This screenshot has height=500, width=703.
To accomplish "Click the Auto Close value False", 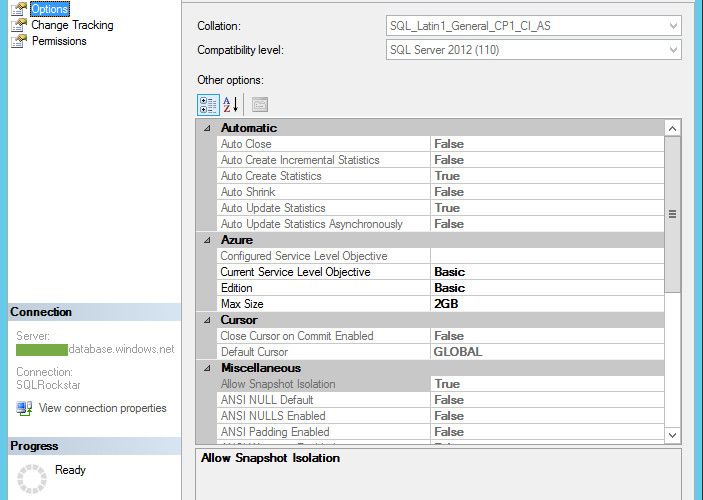I will (449, 144).
